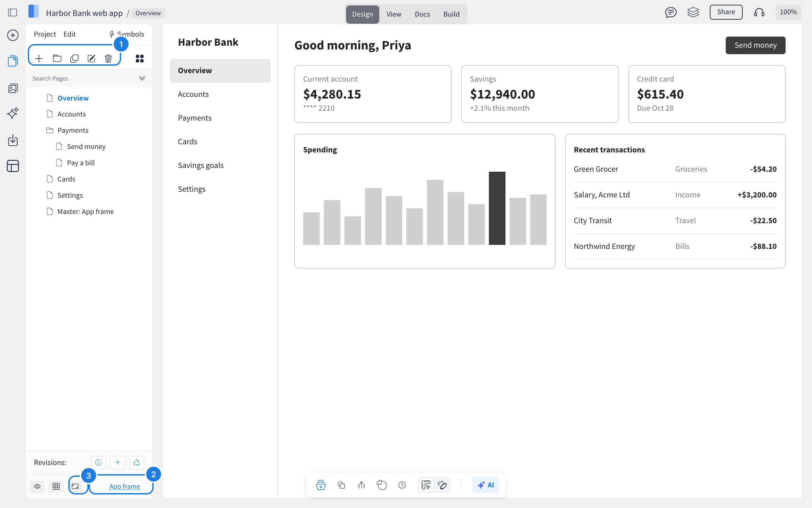Open the App frame master link
Screen dimensions: 812x508
tap(125, 486)
